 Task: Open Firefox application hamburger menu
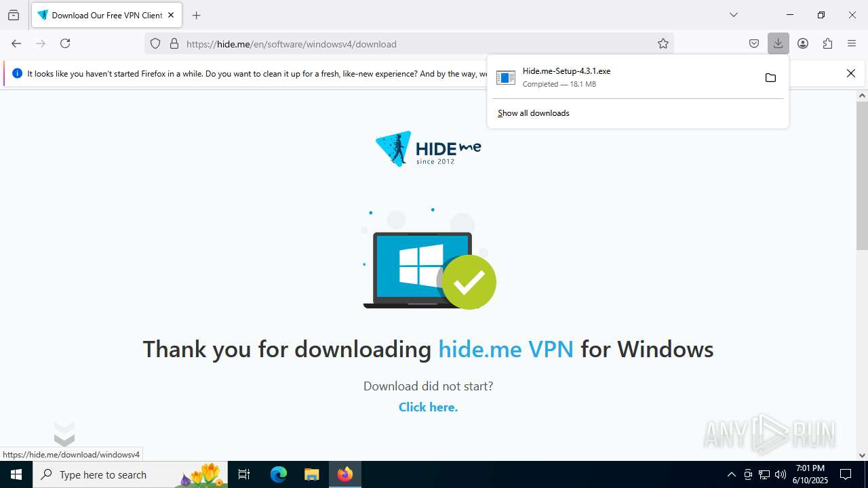click(852, 43)
